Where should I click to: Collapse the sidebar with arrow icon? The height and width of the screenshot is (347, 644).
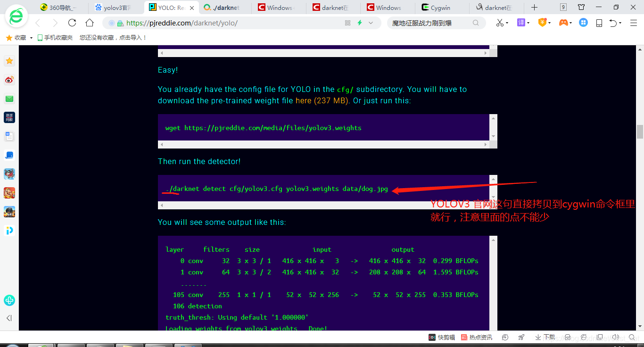click(x=9, y=318)
